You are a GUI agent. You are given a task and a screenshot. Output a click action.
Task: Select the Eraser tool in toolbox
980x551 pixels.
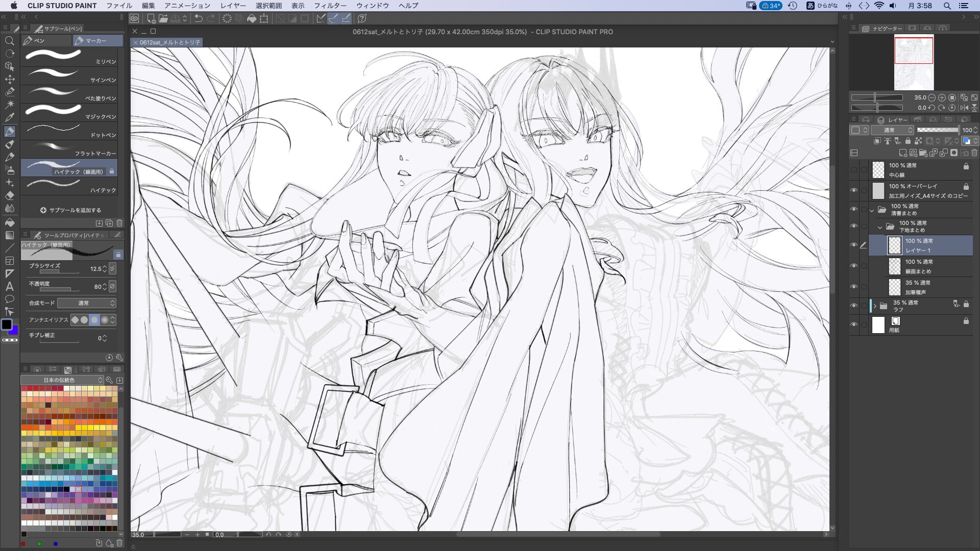click(x=9, y=195)
